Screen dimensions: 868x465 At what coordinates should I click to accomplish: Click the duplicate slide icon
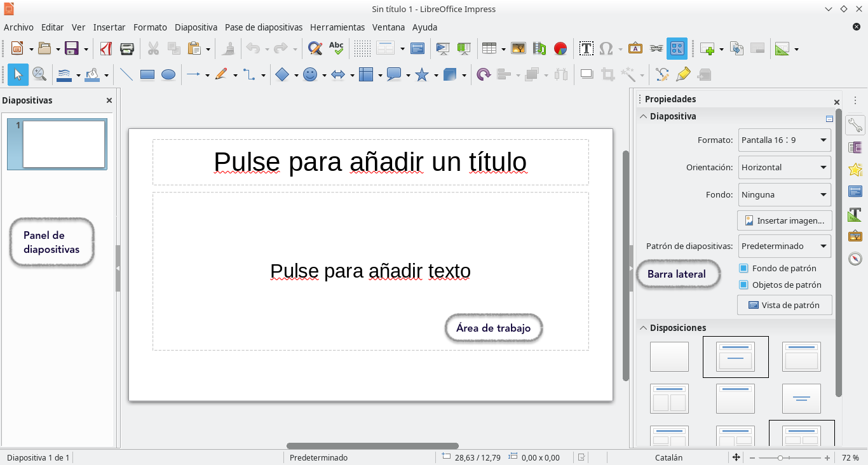point(736,48)
